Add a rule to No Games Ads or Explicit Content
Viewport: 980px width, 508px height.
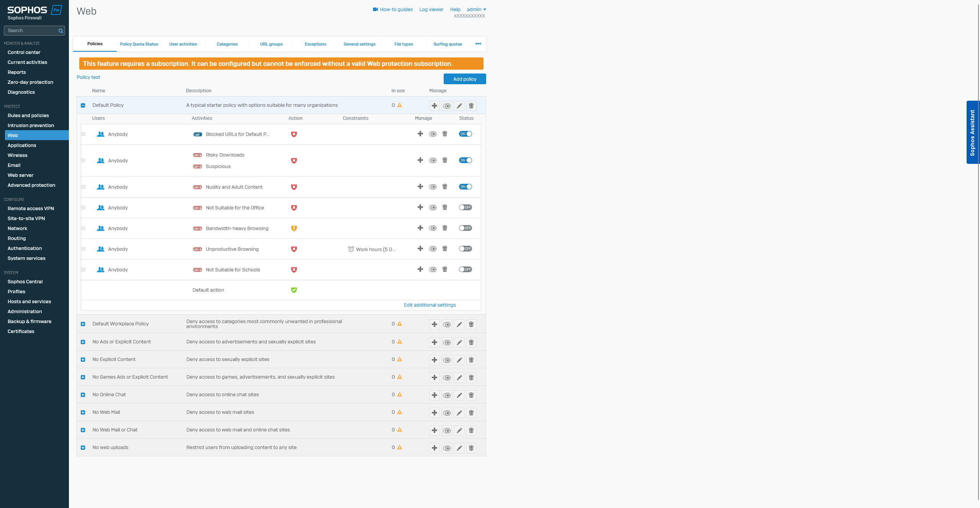[434, 377]
